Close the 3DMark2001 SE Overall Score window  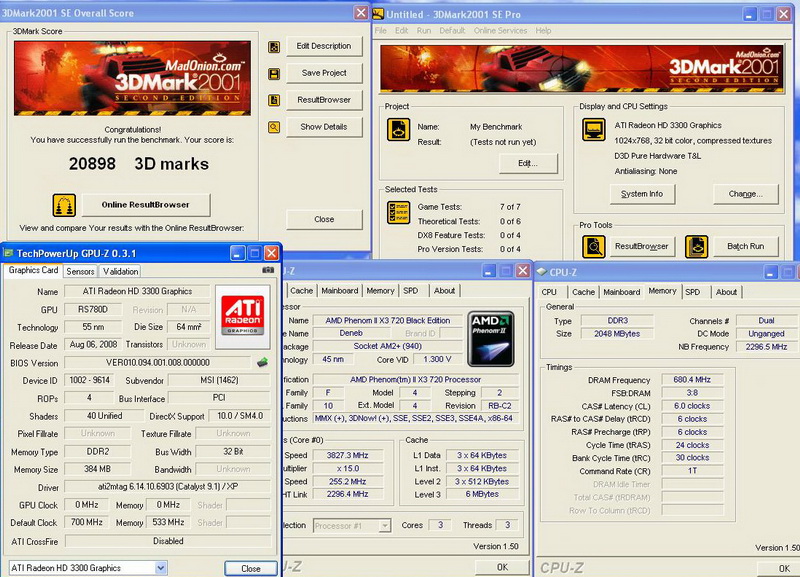point(361,13)
